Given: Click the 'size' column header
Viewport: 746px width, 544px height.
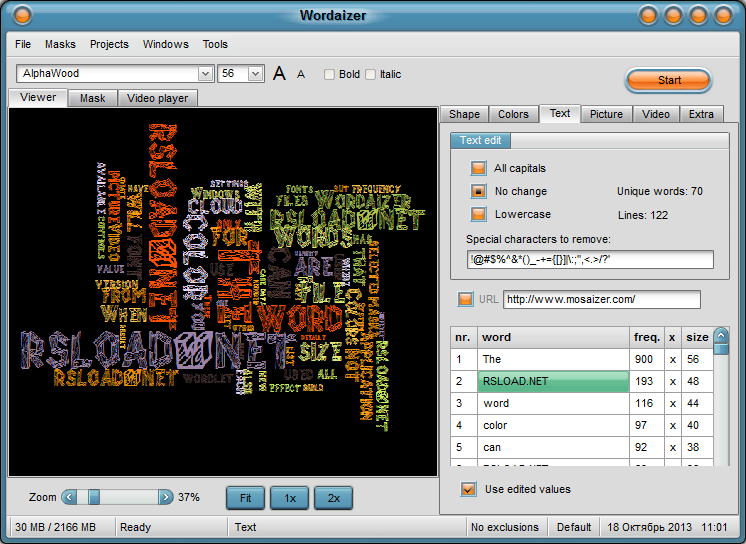Looking at the screenshot, I should tap(697, 337).
